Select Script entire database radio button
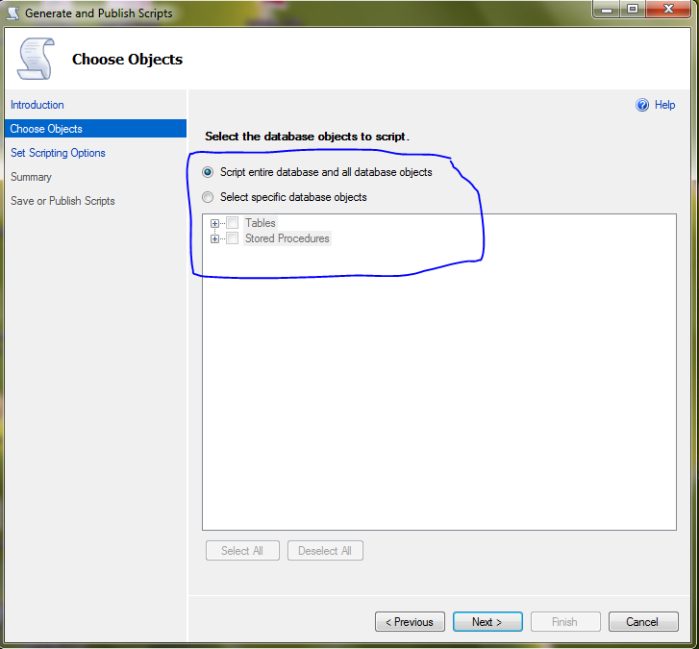This screenshot has width=699, height=649. point(208,172)
